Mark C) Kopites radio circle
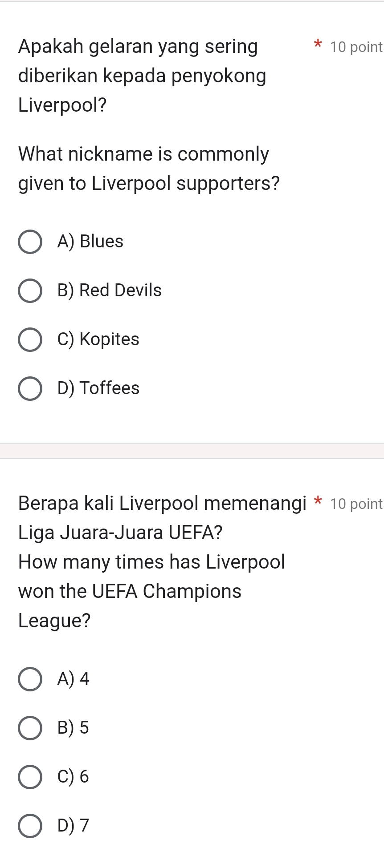This screenshot has width=384, height=868. tap(30, 340)
